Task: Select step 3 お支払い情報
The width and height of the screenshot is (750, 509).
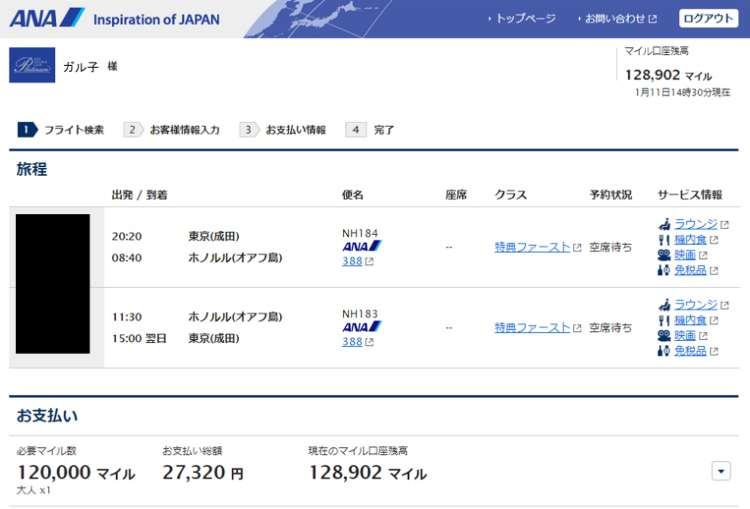Action: click(283, 130)
